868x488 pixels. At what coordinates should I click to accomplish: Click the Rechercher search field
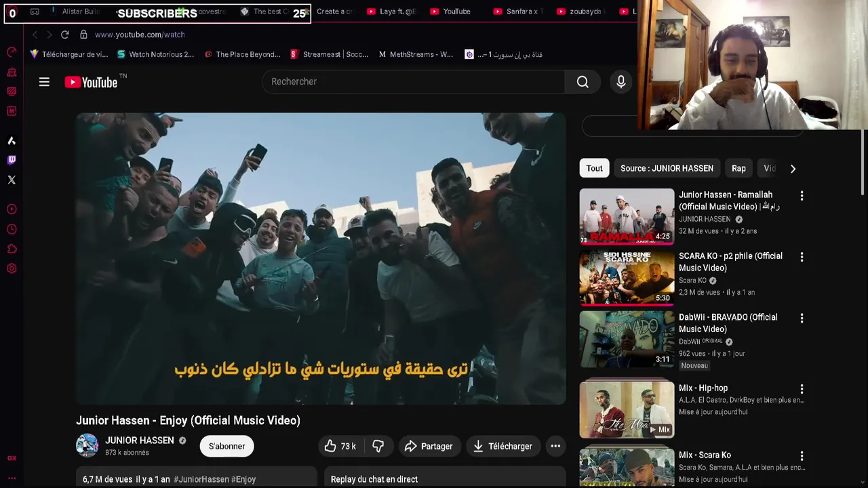click(413, 82)
